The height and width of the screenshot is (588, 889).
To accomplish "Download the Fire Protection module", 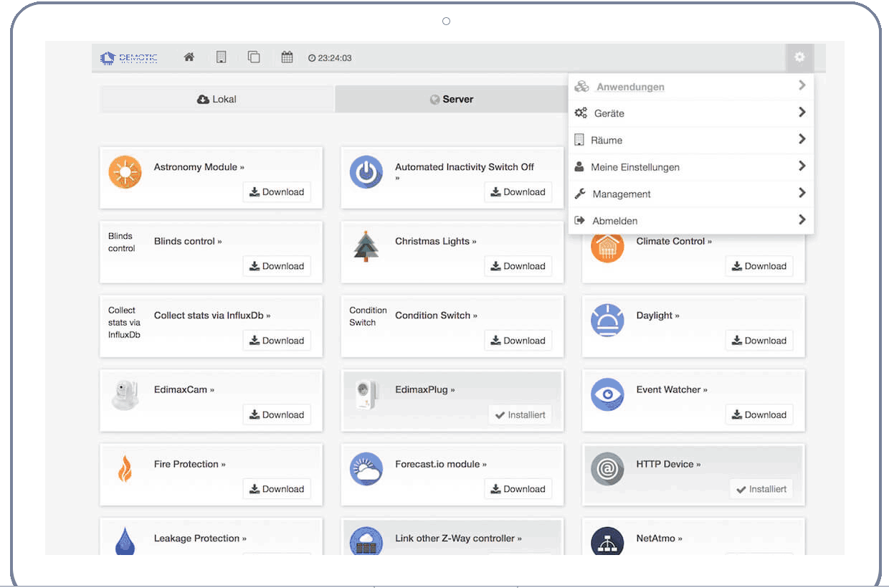I will coord(277,489).
